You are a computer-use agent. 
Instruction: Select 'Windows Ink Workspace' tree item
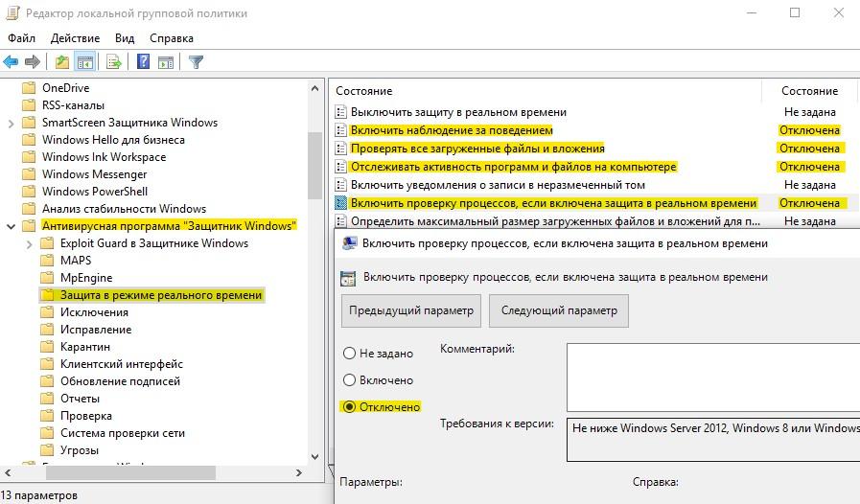104,157
